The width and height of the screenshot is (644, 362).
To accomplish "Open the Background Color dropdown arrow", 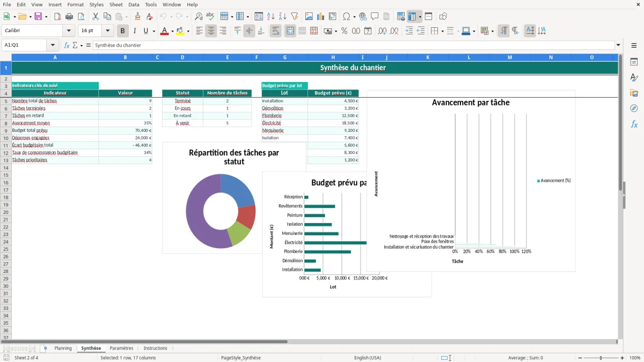I will [188, 31].
